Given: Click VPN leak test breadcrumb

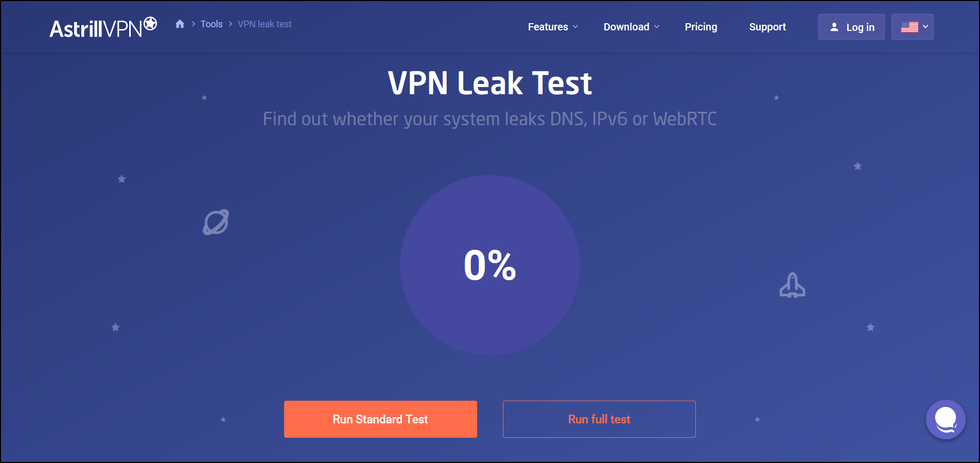Looking at the screenshot, I should tap(265, 24).
